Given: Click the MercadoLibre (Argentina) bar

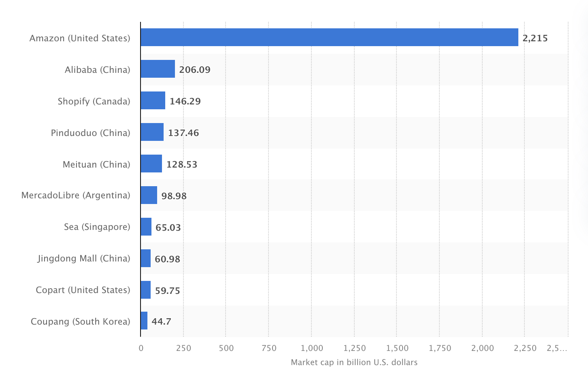Looking at the screenshot, I should [x=149, y=195].
